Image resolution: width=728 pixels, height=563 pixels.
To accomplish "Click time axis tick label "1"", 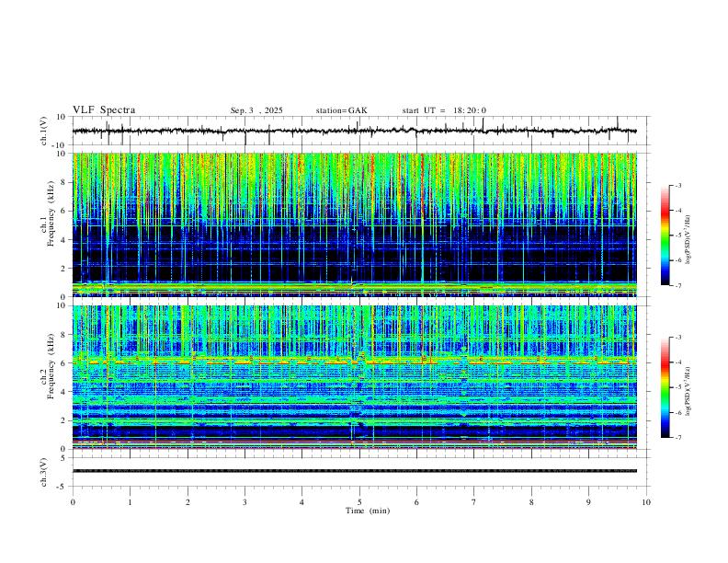I will tap(130, 502).
